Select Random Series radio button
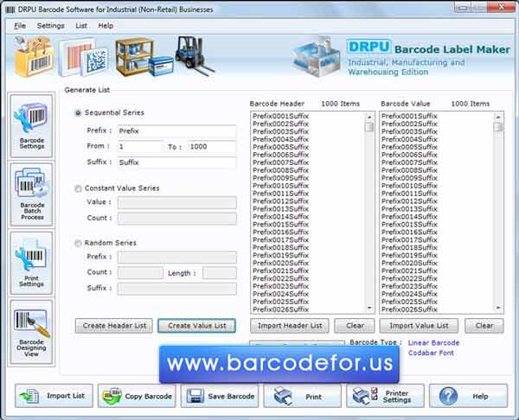This screenshot has height=420, width=519. point(78,244)
